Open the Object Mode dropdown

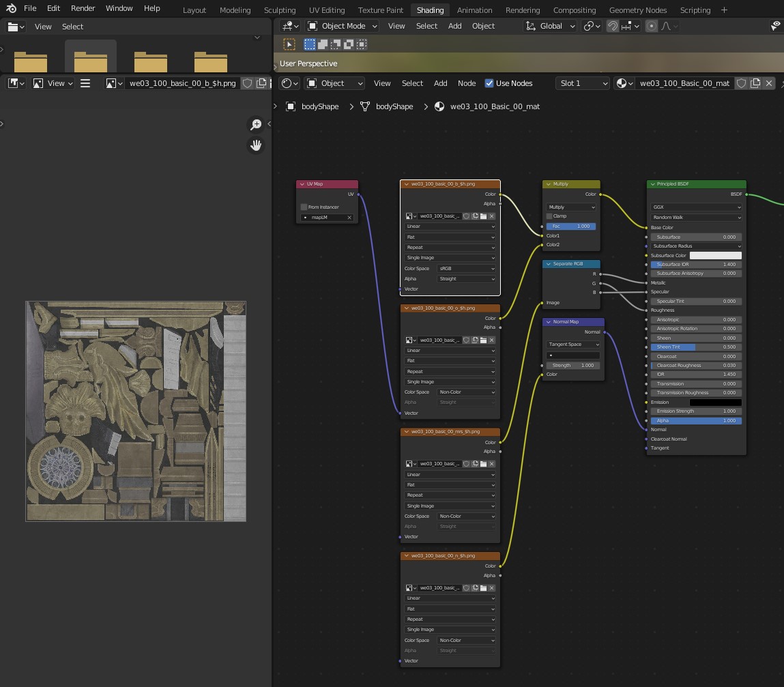pyautogui.click(x=343, y=26)
